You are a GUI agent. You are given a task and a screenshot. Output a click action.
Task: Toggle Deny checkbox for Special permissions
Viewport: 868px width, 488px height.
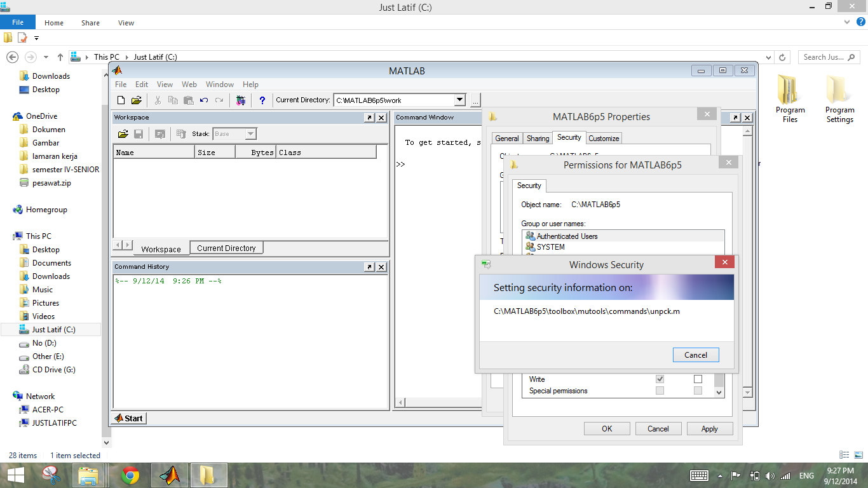pyautogui.click(x=698, y=391)
